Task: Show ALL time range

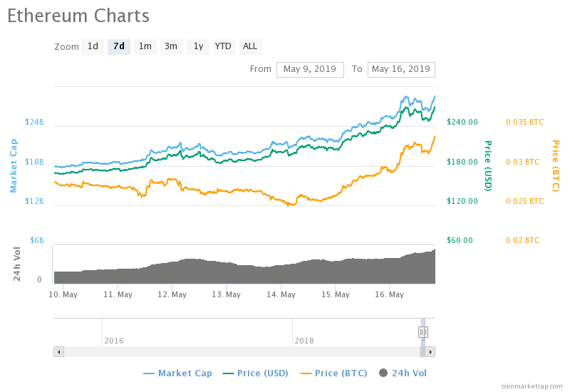Action: coord(250,47)
